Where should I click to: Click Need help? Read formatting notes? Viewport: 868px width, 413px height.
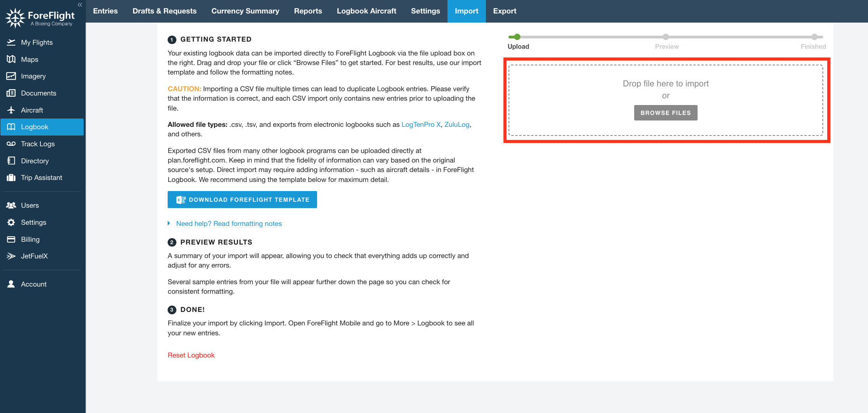pos(229,224)
